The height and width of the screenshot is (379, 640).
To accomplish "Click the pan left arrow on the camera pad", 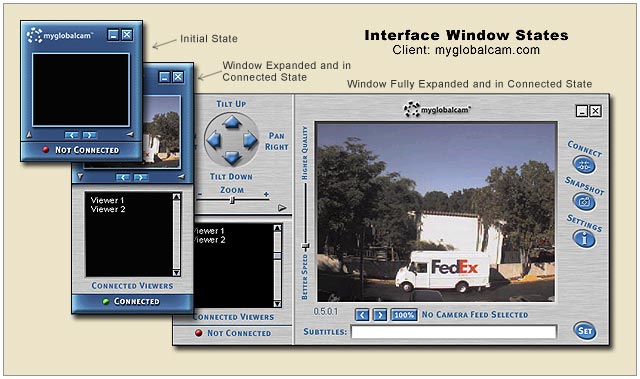I will coord(214,140).
